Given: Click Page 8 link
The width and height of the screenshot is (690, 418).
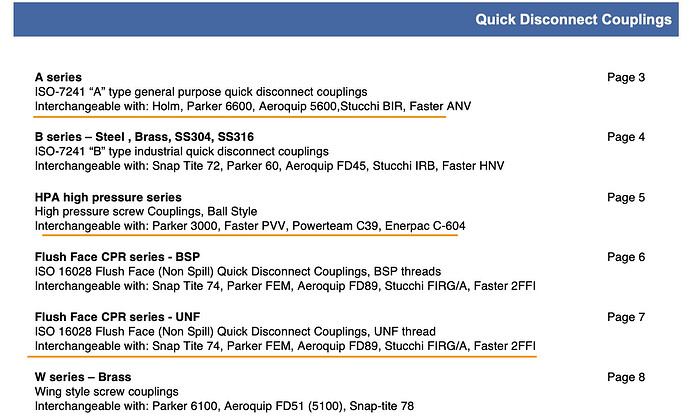Looking at the screenshot, I should tap(626, 377).
